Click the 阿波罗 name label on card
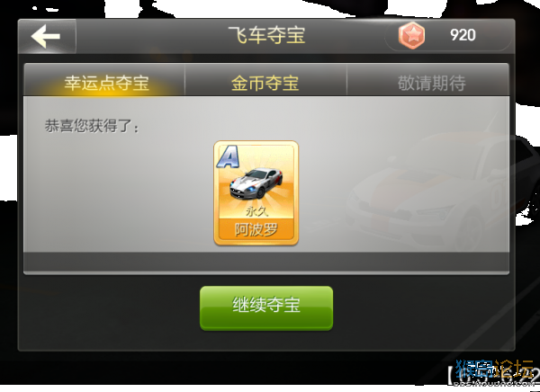540x392 pixels. (x=256, y=229)
